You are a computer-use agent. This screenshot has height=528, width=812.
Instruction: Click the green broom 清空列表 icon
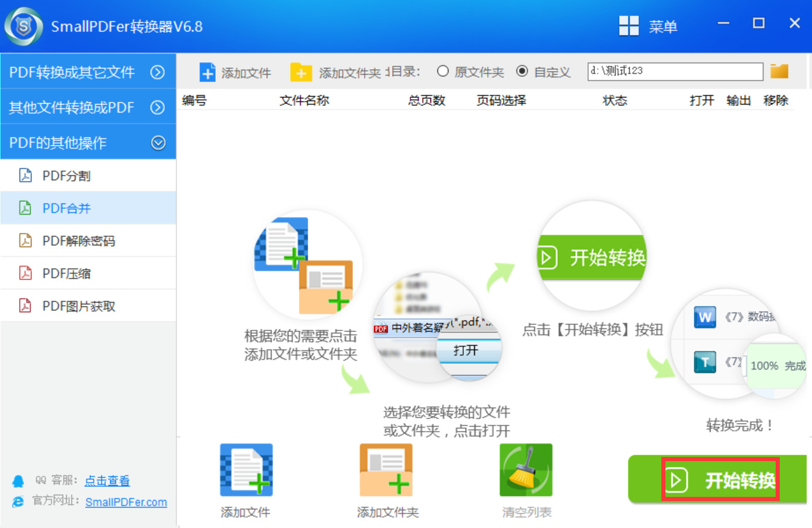(x=526, y=470)
